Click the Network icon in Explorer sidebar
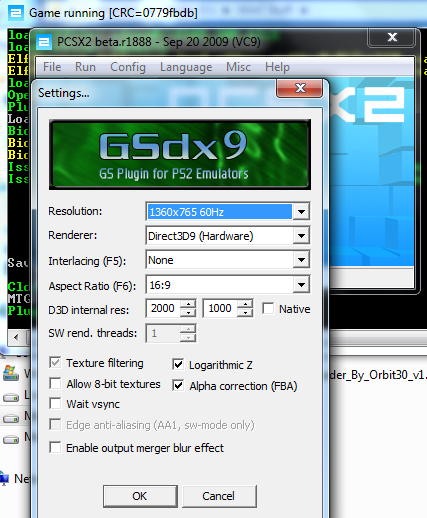The height and width of the screenshot is (518, 427). 4,478
